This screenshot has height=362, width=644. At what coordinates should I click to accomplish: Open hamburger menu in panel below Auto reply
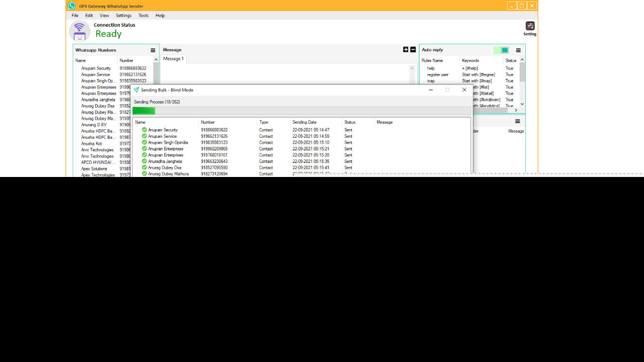(517, 121)
